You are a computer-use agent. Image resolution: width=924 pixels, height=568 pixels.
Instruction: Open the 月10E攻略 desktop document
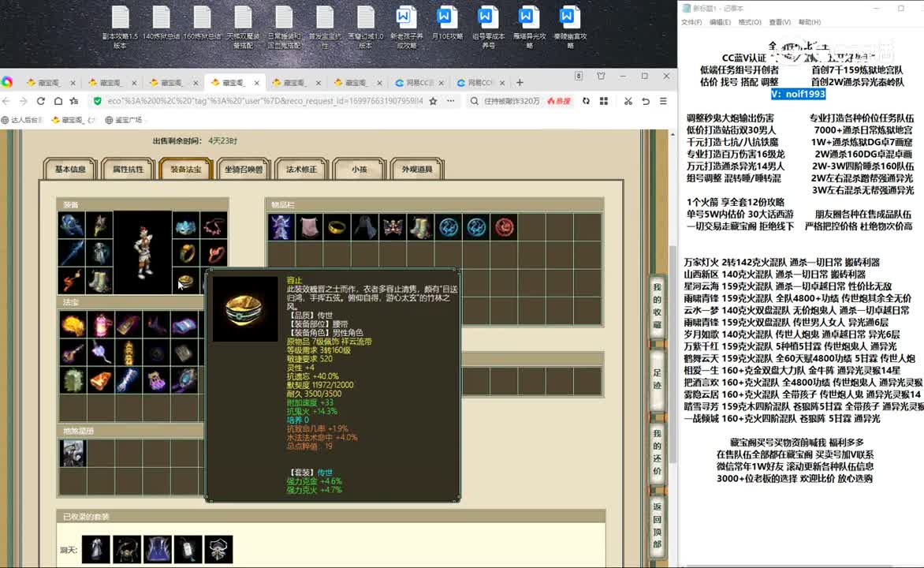[x=447, y=24]
